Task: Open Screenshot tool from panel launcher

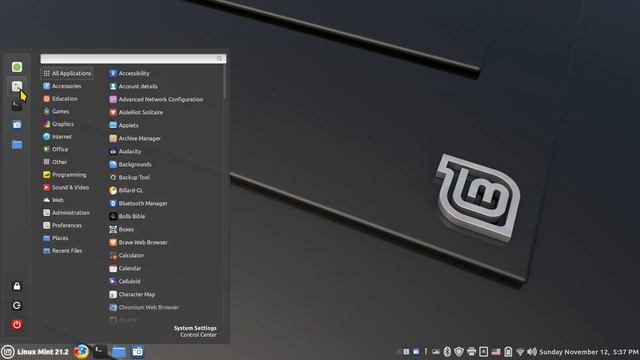Action: [138, 352]
